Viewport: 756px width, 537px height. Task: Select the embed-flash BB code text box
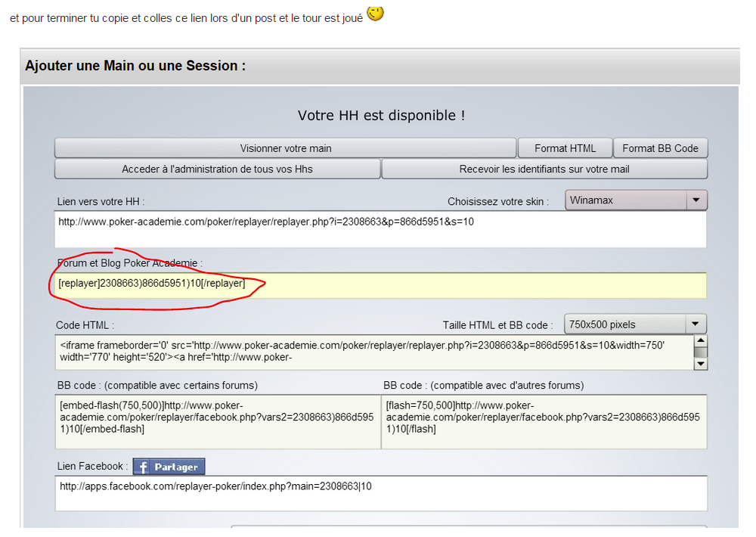tap(218, 422)
